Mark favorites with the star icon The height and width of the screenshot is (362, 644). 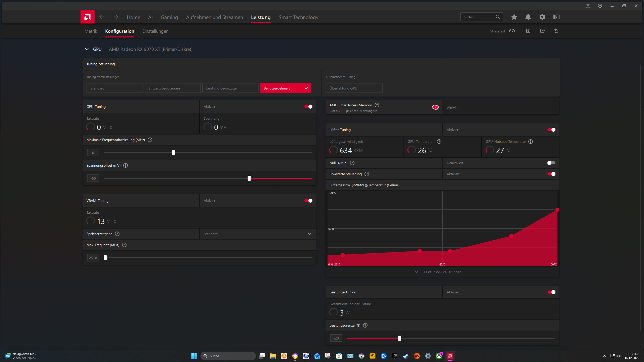click(x=514, y=17)
